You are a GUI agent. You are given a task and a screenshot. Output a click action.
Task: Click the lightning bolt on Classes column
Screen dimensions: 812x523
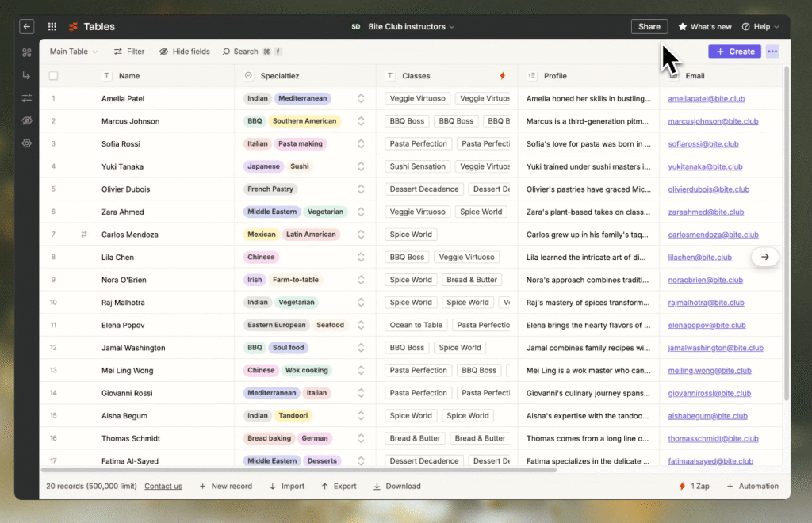[502, 76]
